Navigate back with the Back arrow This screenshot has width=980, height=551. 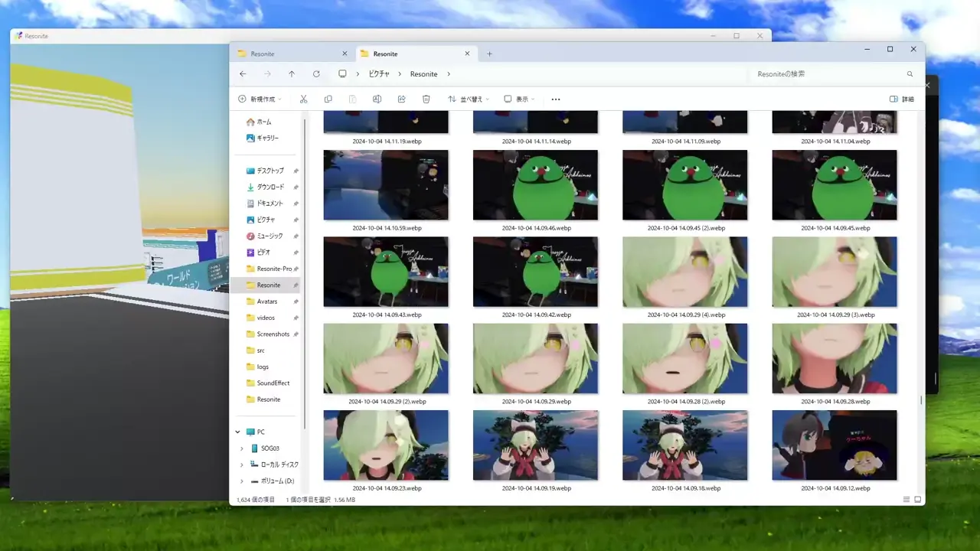[243, 74]
